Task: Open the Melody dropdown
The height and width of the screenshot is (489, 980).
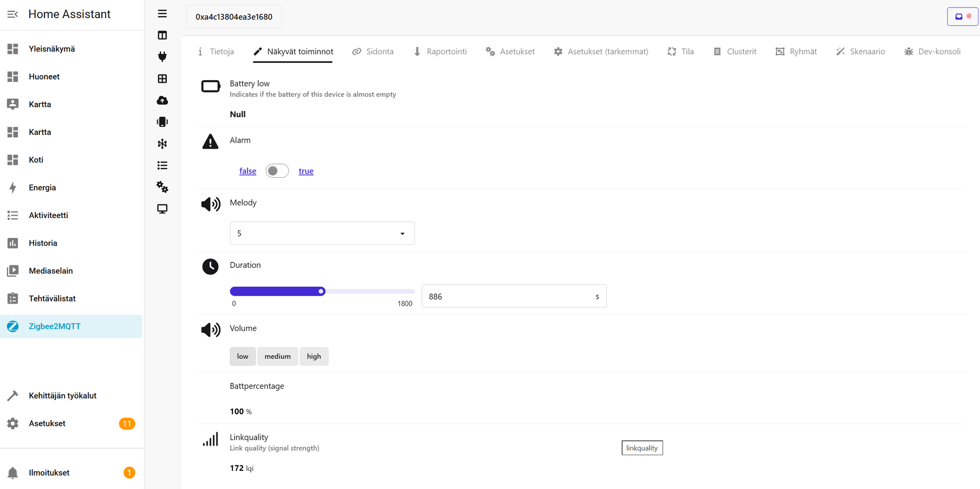Action: pos(322,233)
